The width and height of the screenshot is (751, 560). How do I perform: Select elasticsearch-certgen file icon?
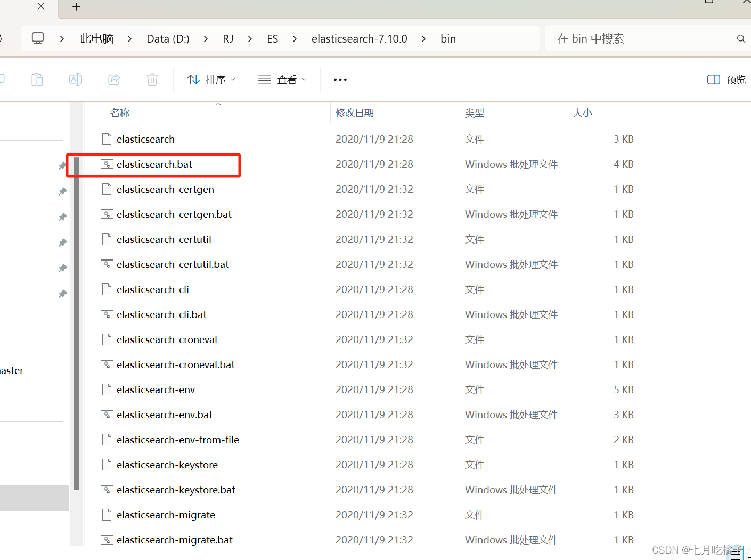tap(107, 189)
